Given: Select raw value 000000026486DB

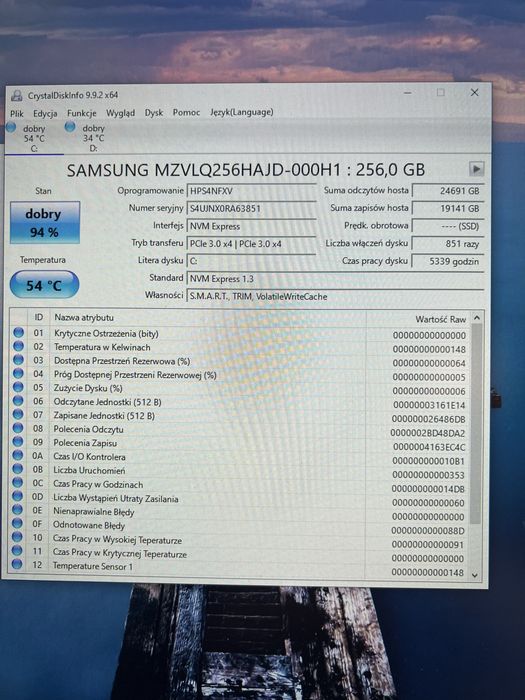Looking at the screenshot, I should click(429, 419).
